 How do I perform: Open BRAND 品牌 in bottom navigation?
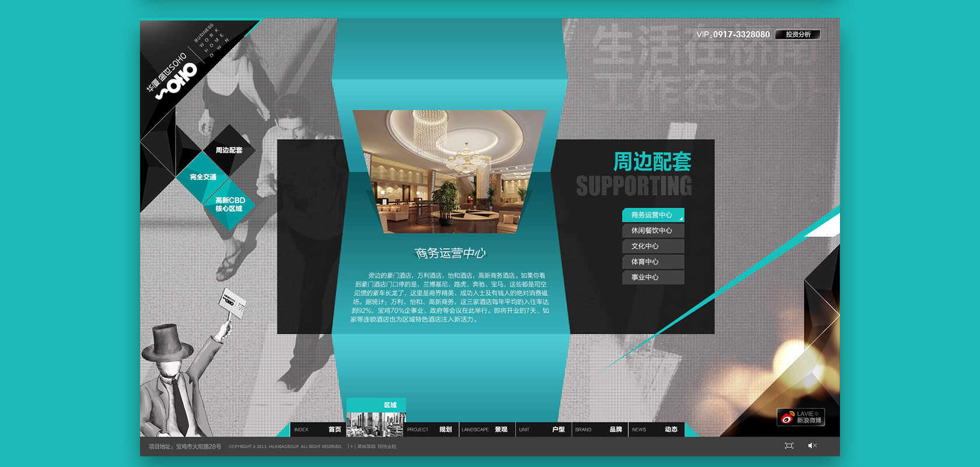pos(598,430)
